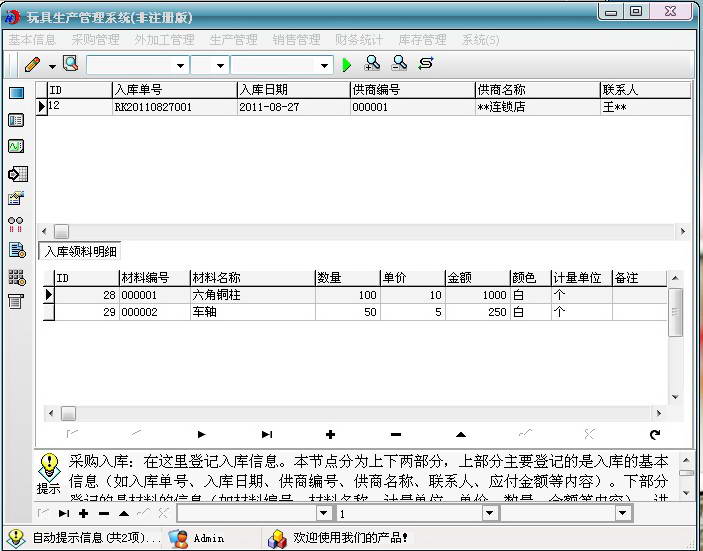Expand the narrow operator dropdown in toolbar

222,65
